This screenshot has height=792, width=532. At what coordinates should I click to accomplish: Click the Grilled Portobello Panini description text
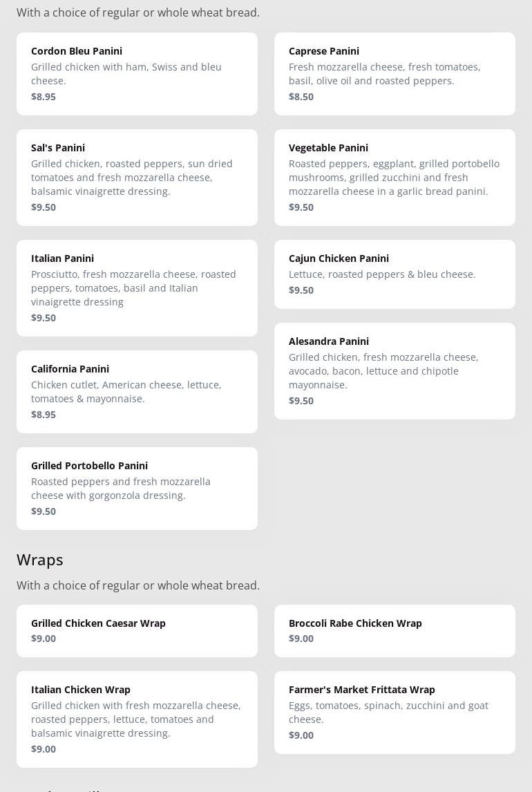point(121,488)
